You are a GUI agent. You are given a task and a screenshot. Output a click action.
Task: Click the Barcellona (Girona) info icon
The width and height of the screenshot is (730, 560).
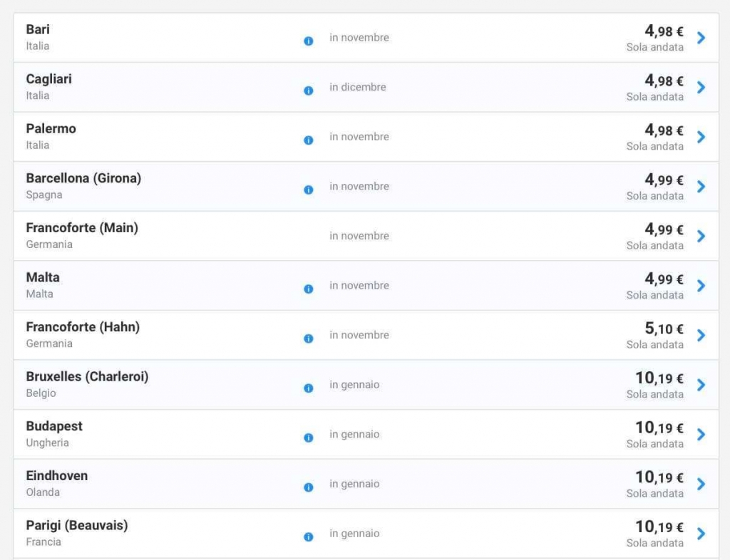(x=308, y=190)
